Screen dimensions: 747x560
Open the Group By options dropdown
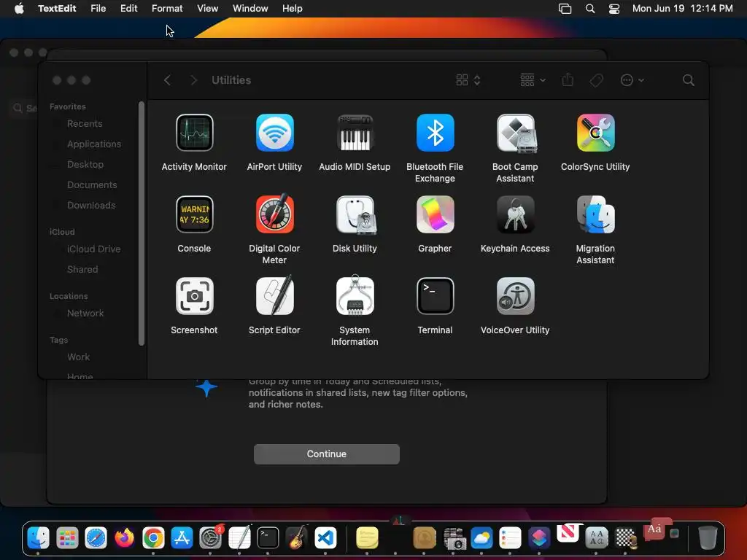533,80
